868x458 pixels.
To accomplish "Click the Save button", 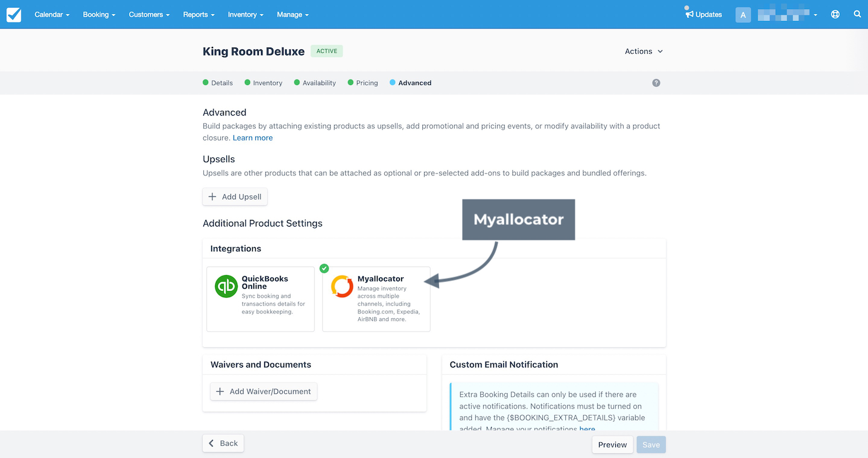I will point(651,445).
